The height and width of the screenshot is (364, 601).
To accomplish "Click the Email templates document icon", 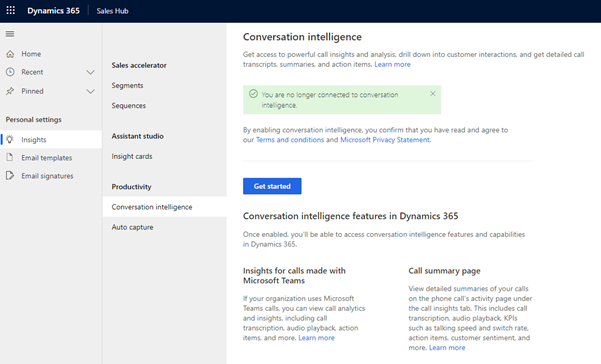I will click(x=10, y=157).
